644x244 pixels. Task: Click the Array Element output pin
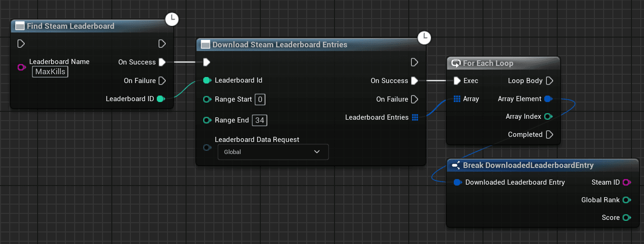pyautogui.click(x=548, y=99)
